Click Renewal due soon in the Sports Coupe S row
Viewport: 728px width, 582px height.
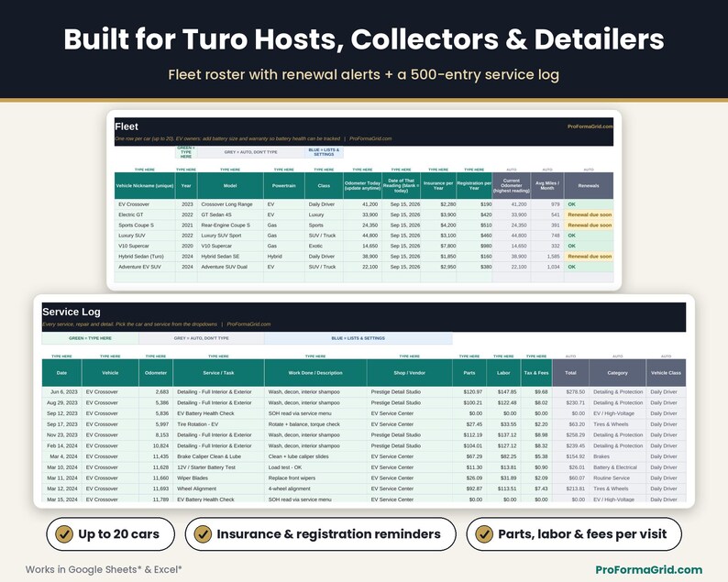click(590, 225)
